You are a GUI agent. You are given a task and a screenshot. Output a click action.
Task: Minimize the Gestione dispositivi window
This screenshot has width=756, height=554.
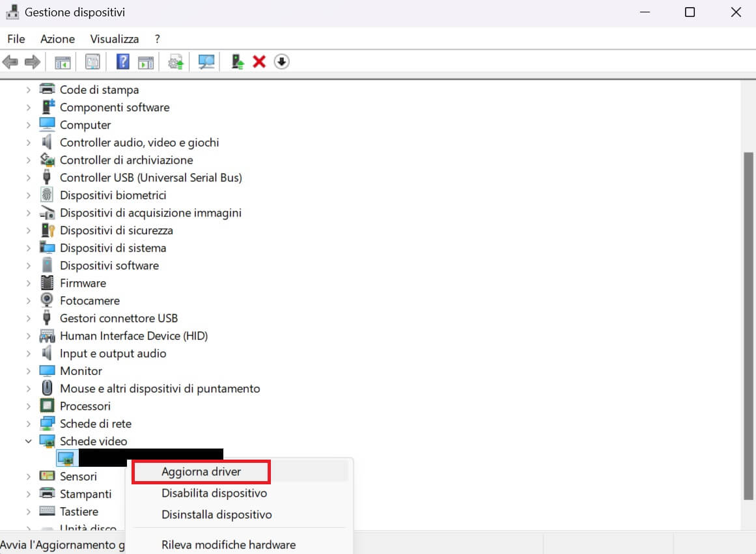[x=645, y=12]
